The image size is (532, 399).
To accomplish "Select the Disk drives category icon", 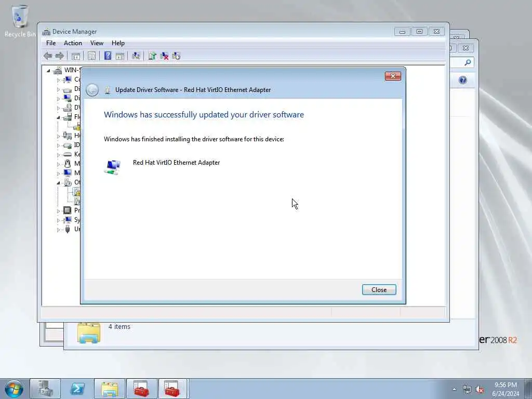I will pyautogui.click(x=68, y=89).
